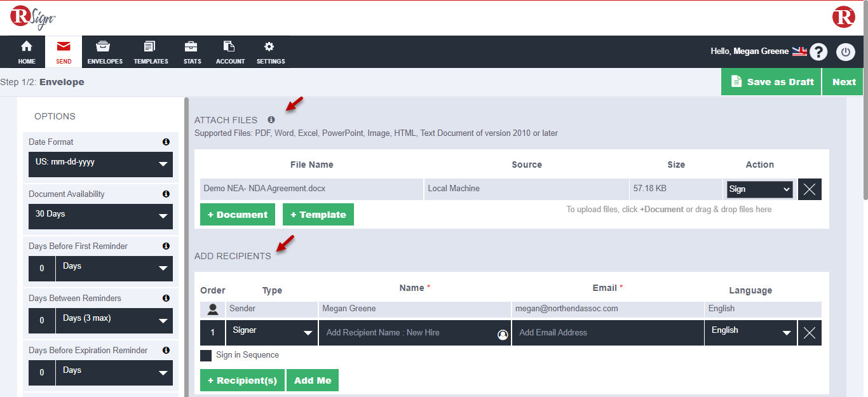Click the power logout icon

pyautogui.click(x=845, y=52)
